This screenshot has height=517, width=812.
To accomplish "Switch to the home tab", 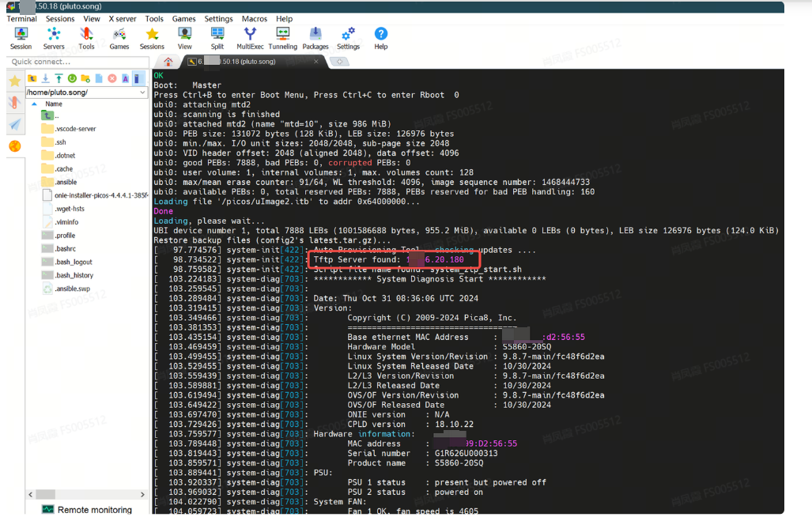I will (x=168, y=61).
